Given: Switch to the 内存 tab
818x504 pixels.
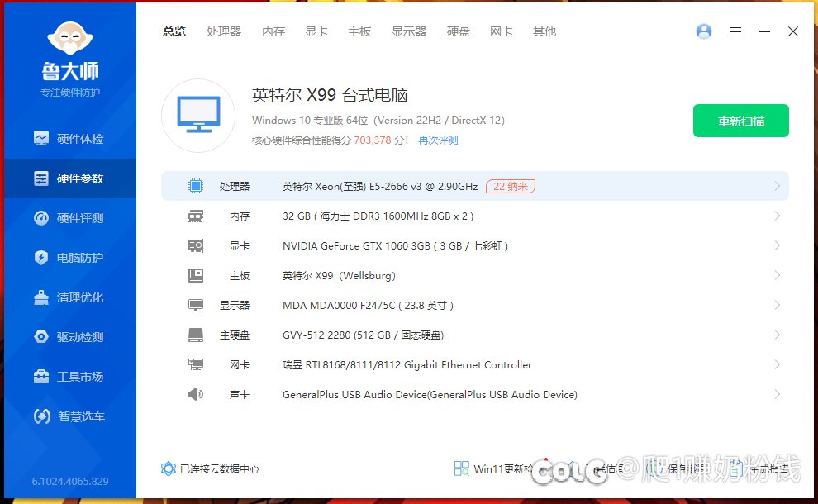Looking at the screenshot, I should point(273,32).
